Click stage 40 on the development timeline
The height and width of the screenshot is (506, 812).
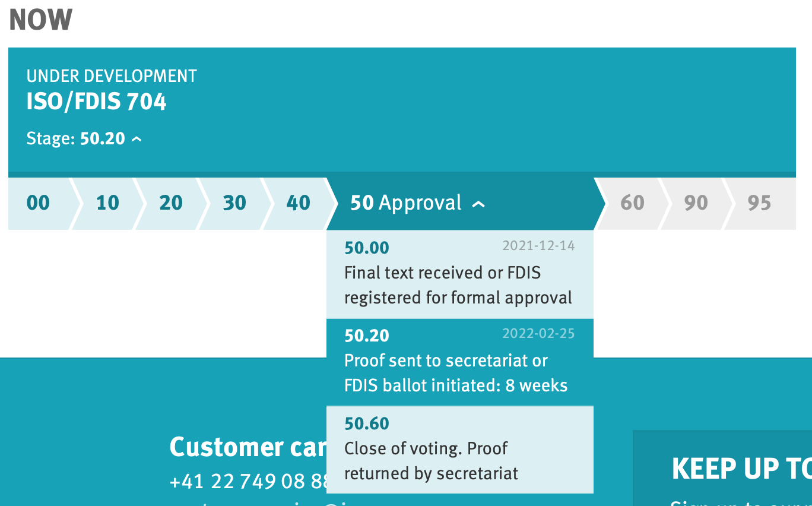point(297,203)
